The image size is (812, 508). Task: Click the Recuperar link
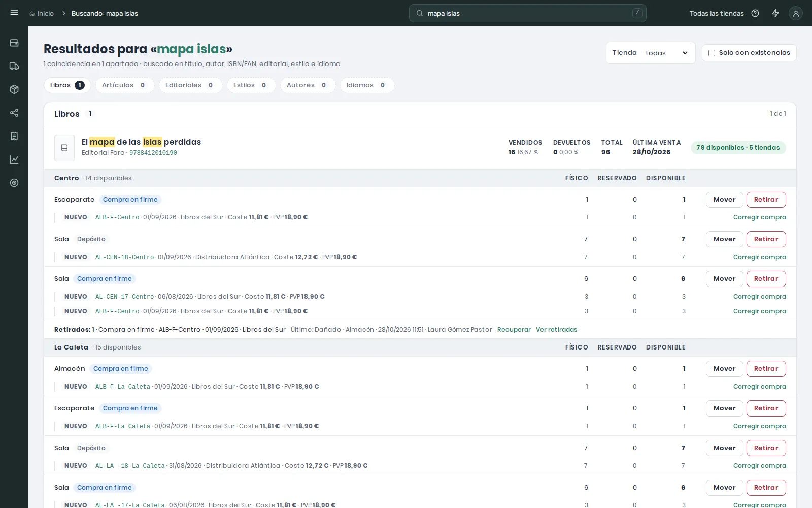(x=514, y=330)
